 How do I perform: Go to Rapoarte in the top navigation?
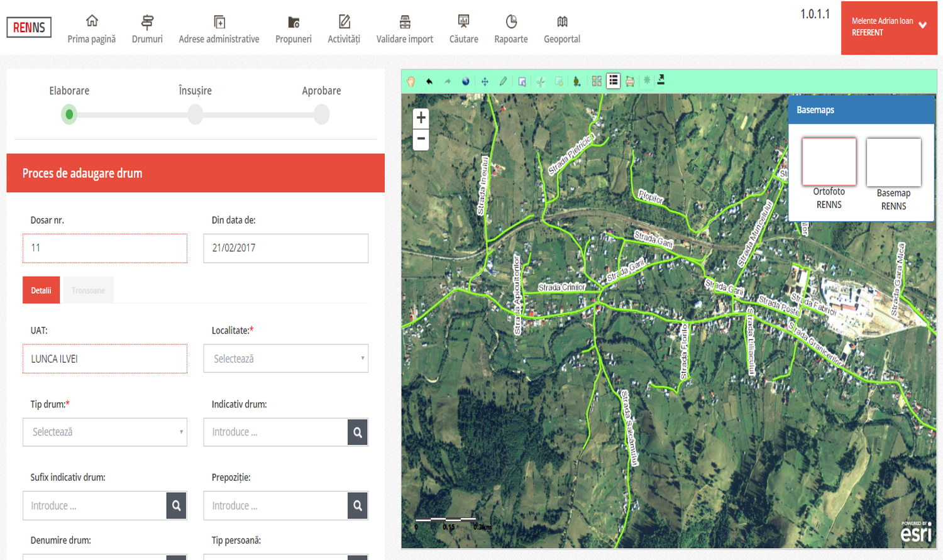click(x=511, y=30)
